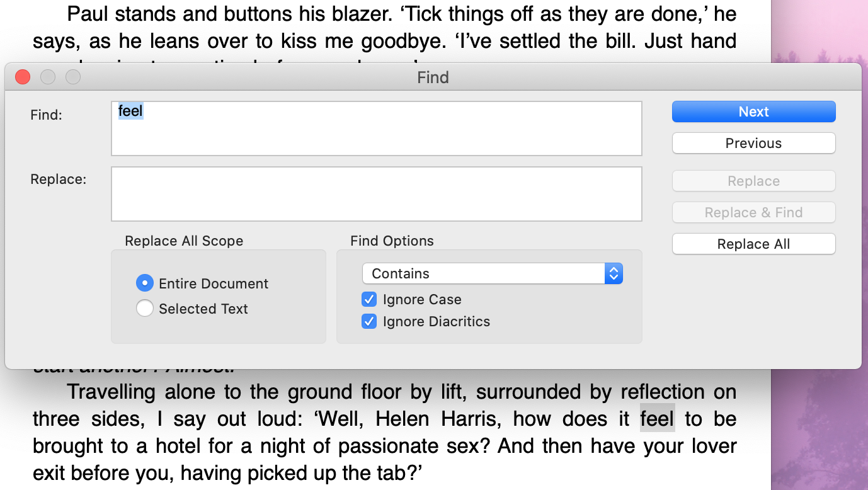This screenshot has height=490, width=868.
Task: Click the highlighted word 'feel' in document
Action: 657,419
